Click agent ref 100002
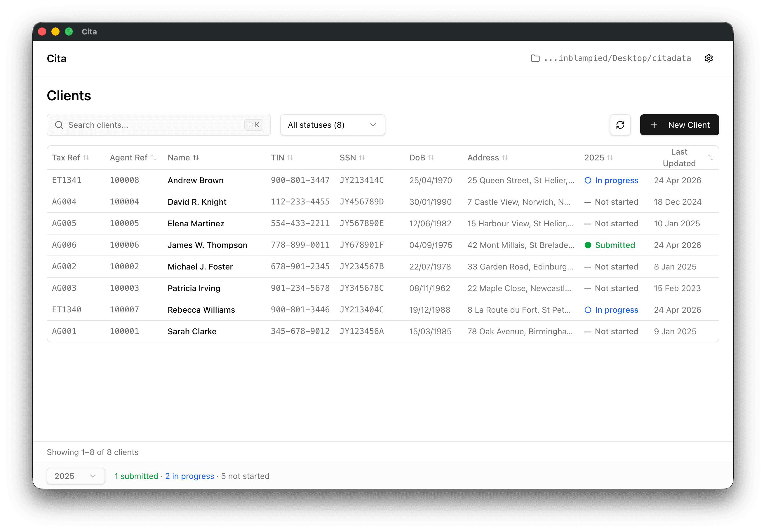This screenshot has height=532, width=766. tap(124, 267)
